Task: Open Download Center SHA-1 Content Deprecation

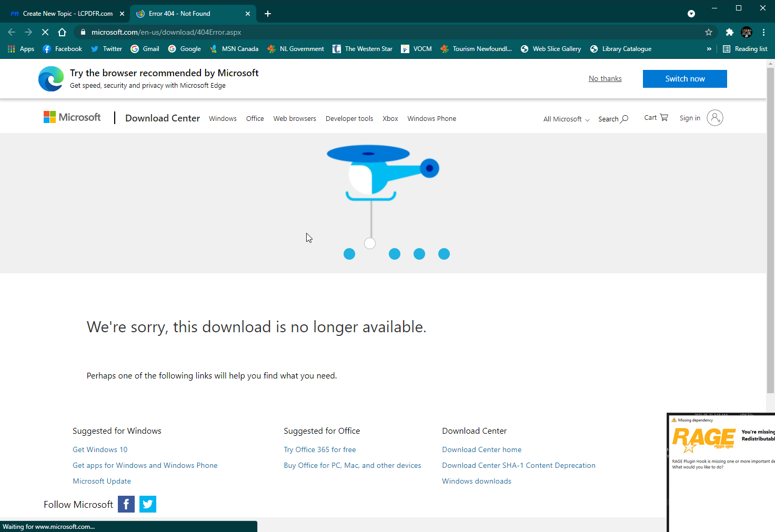Action: (519, 466)
